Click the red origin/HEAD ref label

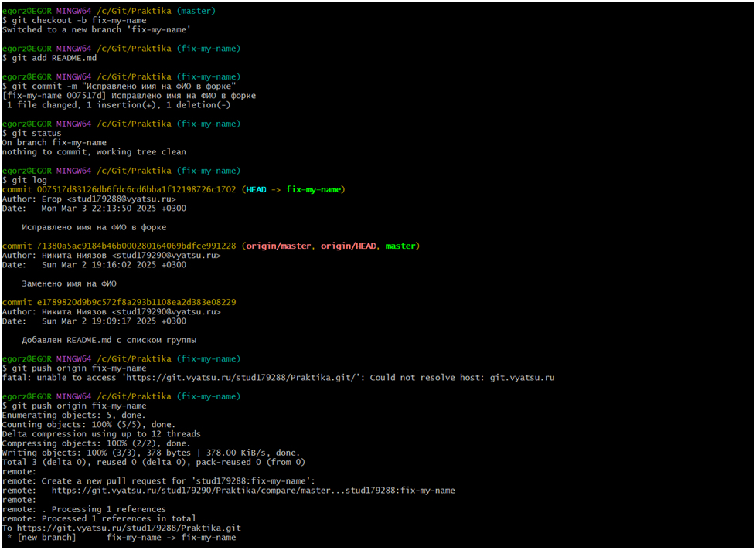click(x=349, y=246)
